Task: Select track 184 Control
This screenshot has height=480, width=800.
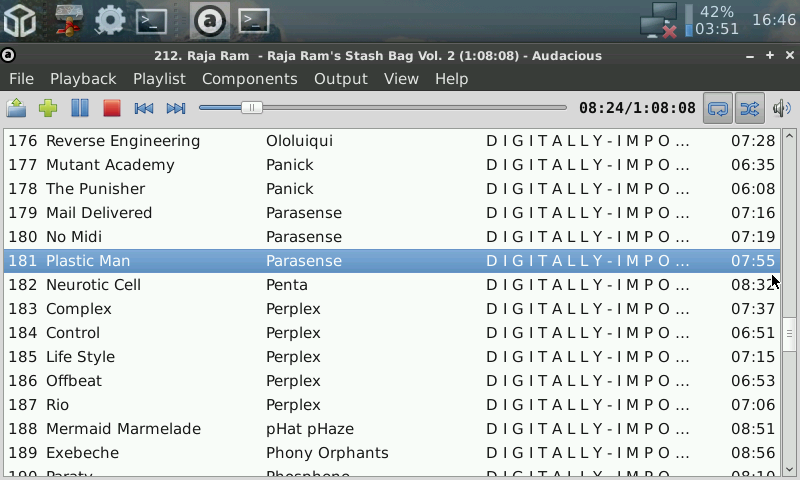Action: pos(392,333)
